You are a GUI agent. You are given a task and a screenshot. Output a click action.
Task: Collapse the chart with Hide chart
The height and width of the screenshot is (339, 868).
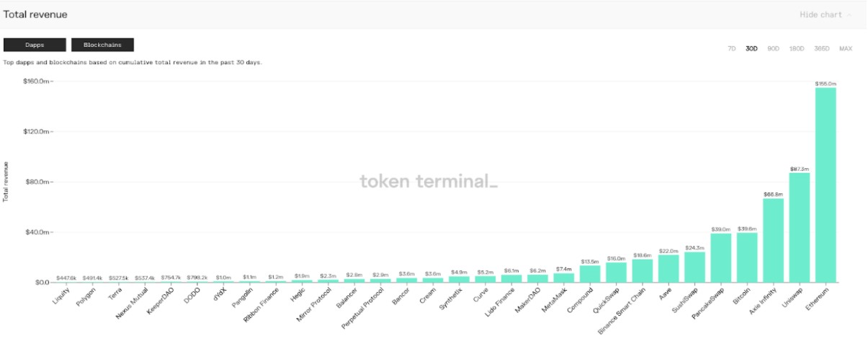tap(826, 14)
